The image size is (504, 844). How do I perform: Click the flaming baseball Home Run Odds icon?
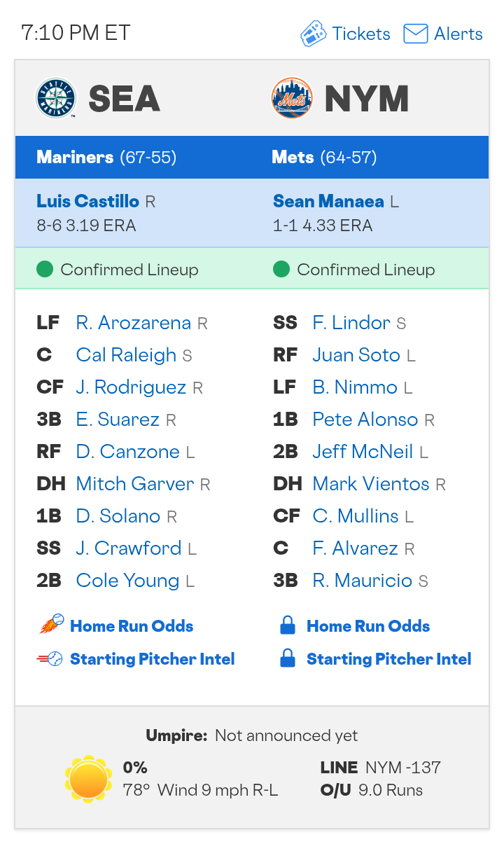coord(51,625)
